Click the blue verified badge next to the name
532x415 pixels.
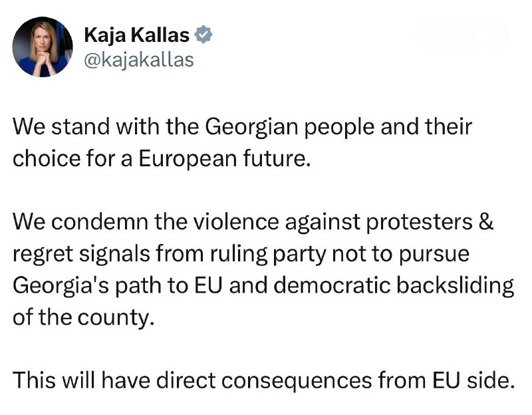click(203, 35)
